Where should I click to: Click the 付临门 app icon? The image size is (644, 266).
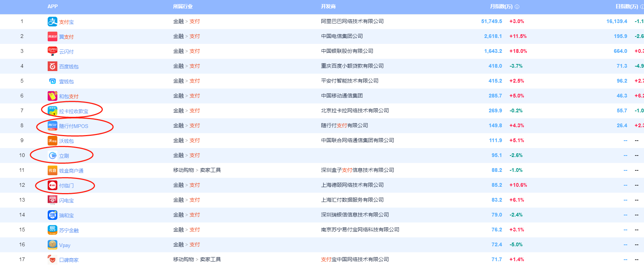53,185
